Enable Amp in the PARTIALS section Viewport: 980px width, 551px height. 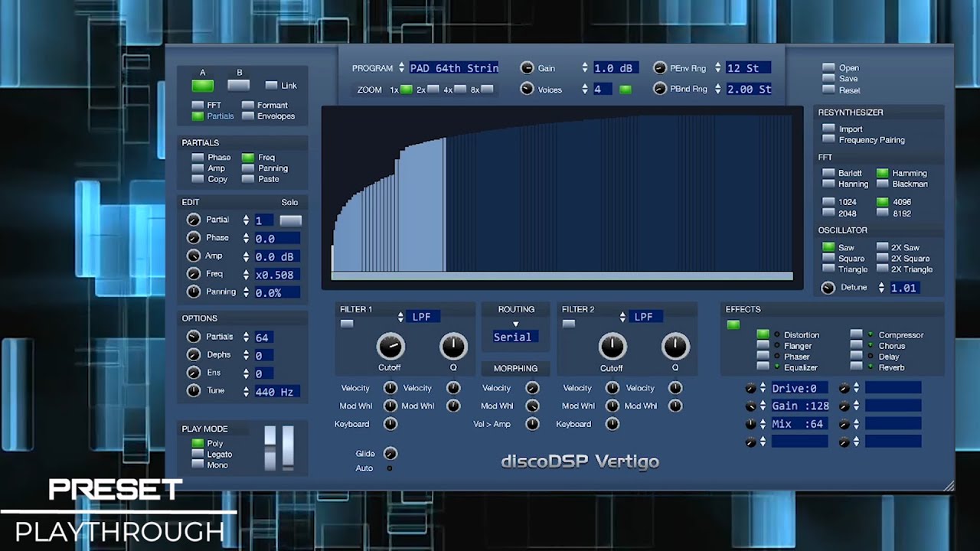point(198,168)
